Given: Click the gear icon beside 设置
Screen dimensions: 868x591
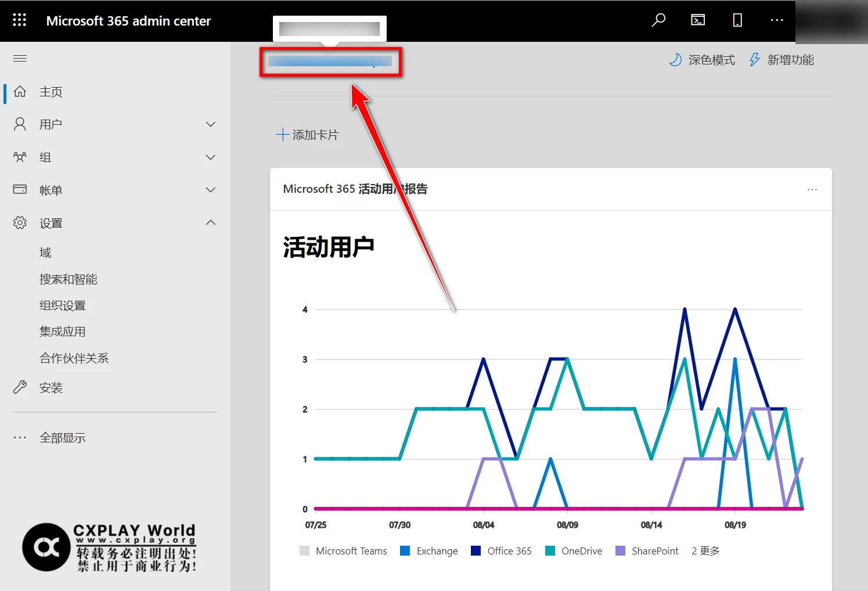Looking at the screenshot, I should (20, 223).
